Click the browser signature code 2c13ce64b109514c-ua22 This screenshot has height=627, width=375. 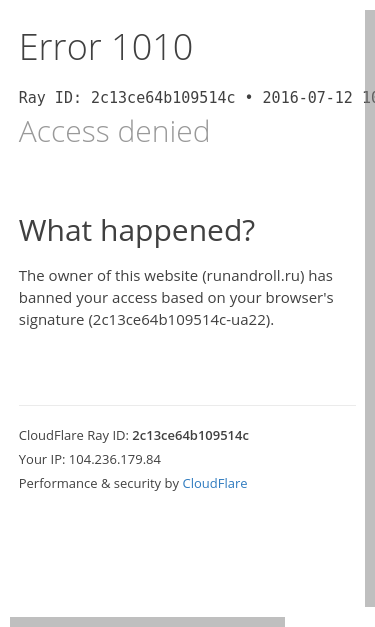tap(180, 320)
